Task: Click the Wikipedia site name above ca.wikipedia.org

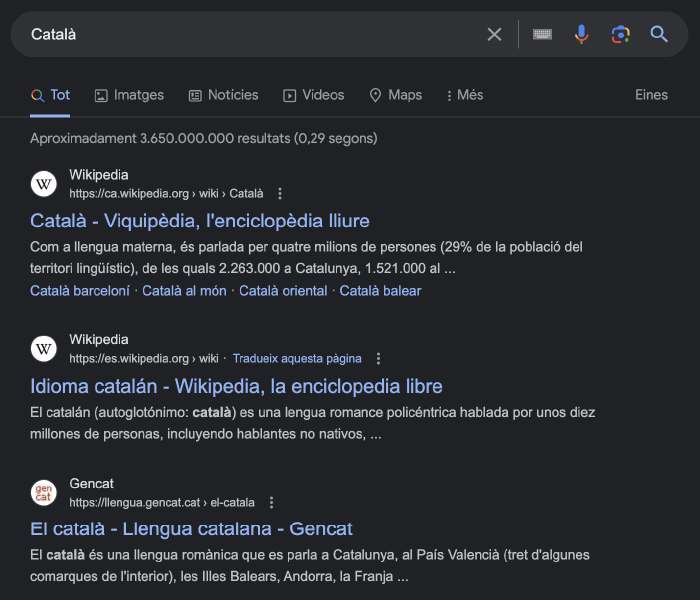Action: pyautogui.click(x=99, y=175)
